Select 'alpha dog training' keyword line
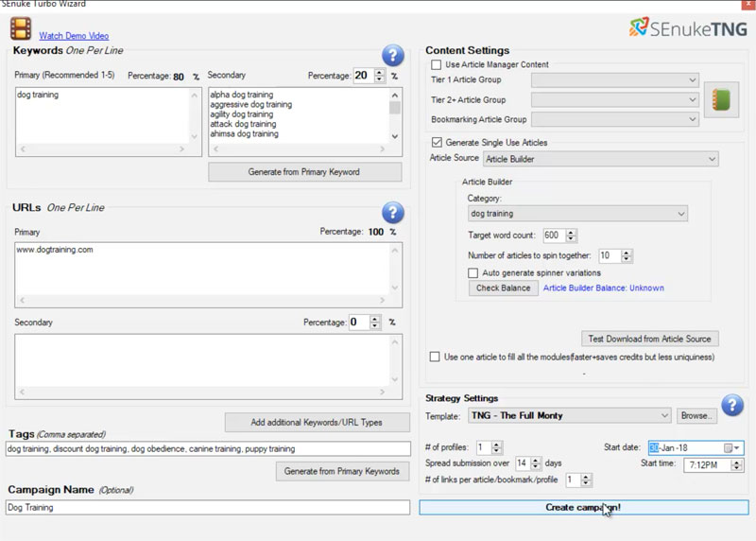756x541 pixels. pyautogui.click(x=242, y=95)
